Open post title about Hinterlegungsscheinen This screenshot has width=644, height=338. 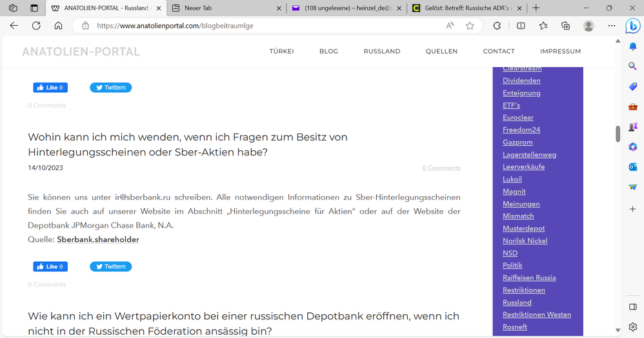point(188,144)
